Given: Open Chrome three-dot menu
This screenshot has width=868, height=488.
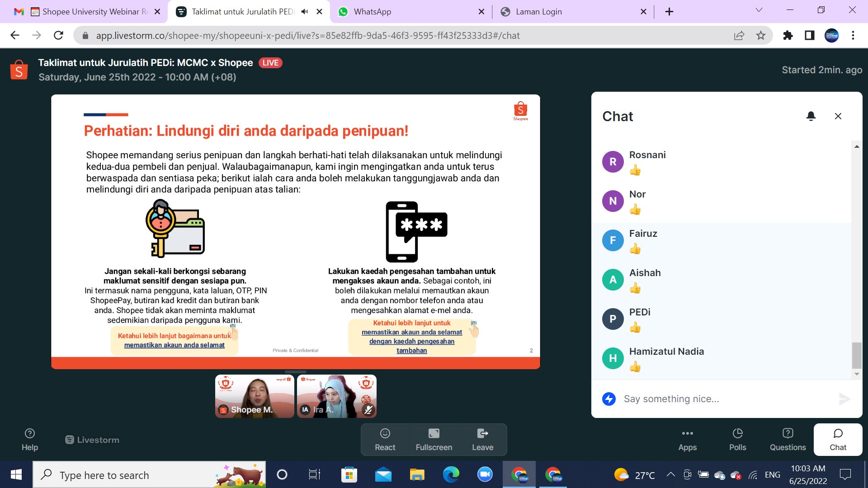Looking at the screenshot, I should pos(853,35).
